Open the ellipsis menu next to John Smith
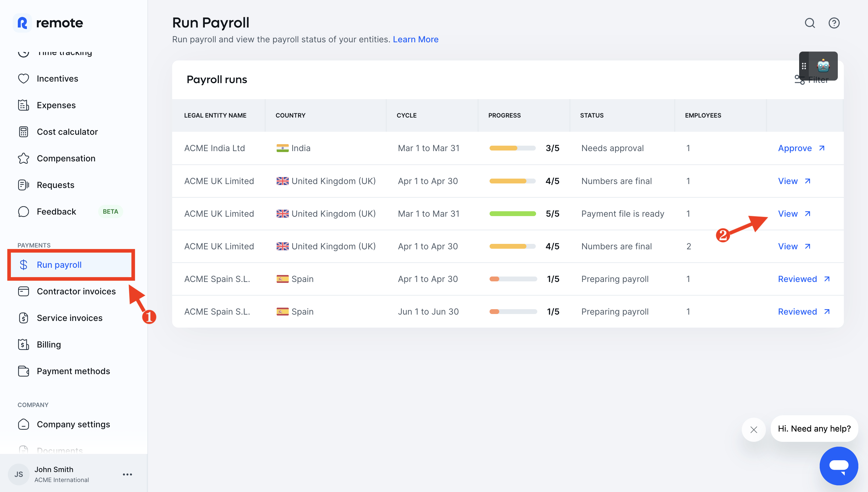This screenshot has width=868, height=492. click(127, 474)
